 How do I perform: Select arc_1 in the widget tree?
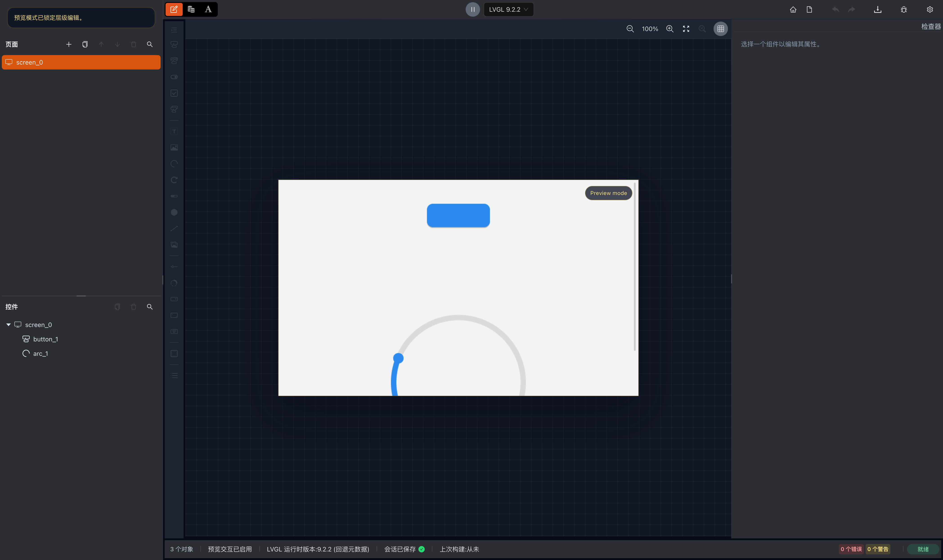(x=40, y=354)
